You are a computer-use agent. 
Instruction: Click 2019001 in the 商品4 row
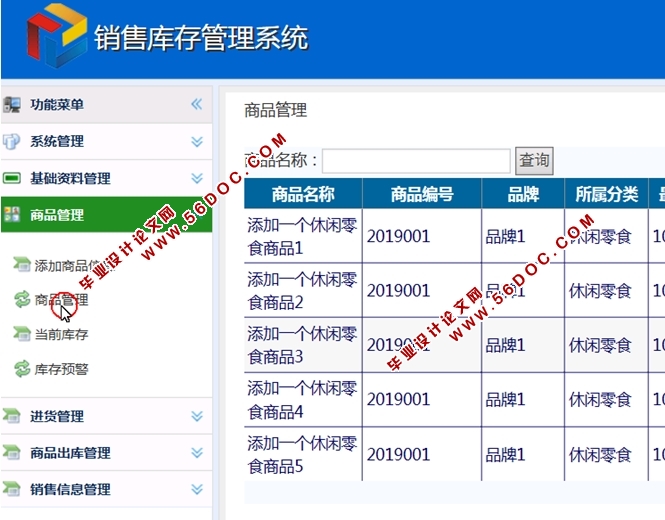tap(399, 399)
